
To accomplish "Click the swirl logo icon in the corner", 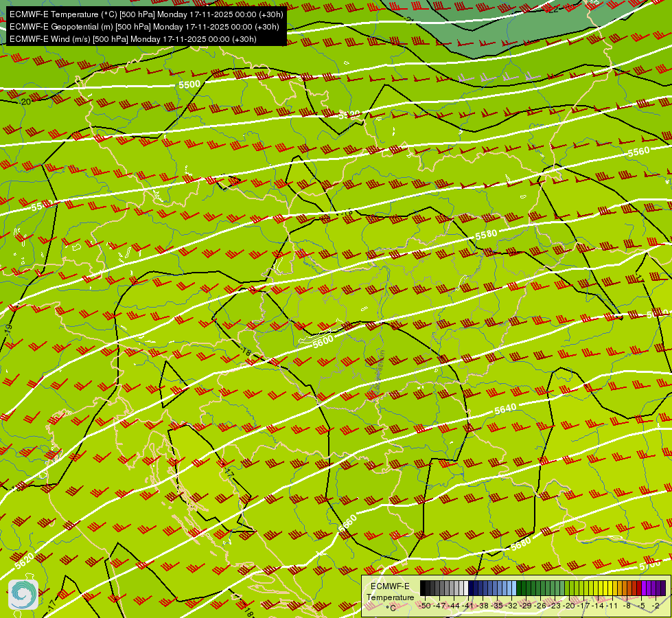I will click(23, 595).
